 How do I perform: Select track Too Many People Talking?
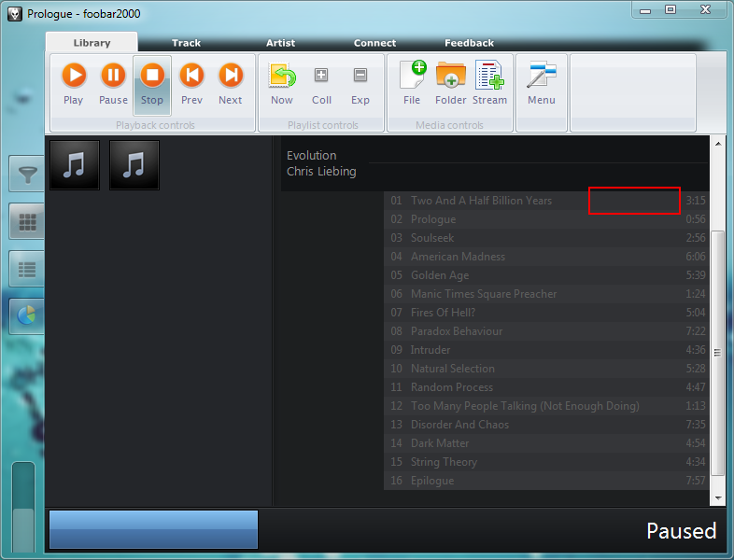(x=545, y=406)
